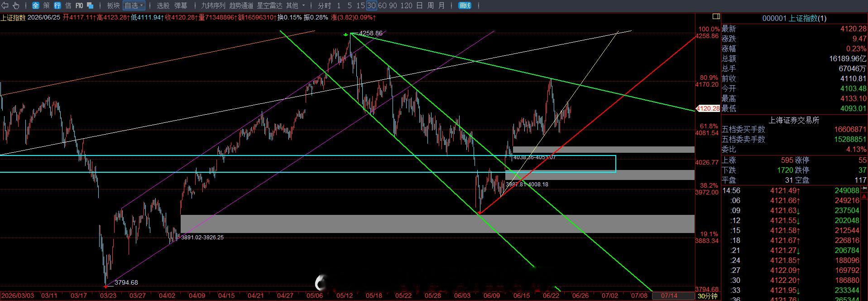
Task: Open the 自选 dropdown
Action: point(134,5)
